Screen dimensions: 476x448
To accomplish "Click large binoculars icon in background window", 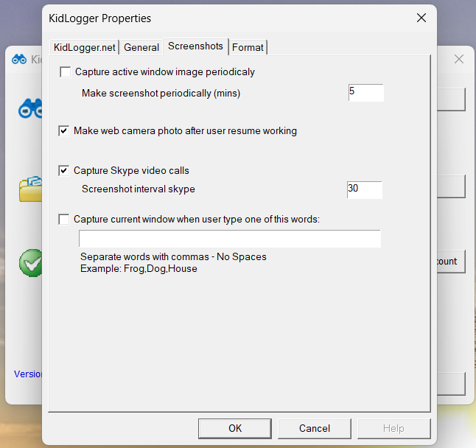I will pyautogui.click(x=30, y=108).
